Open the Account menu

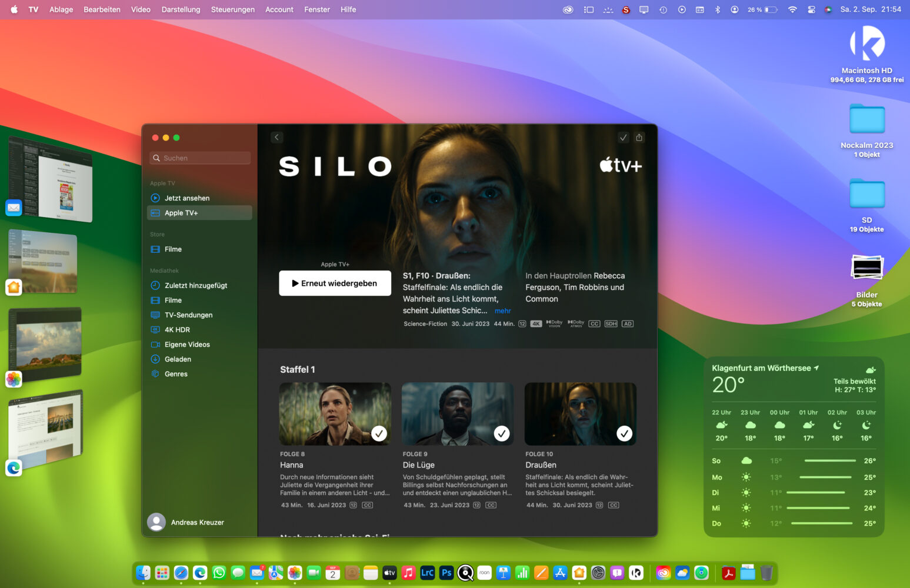coord(279,9)
